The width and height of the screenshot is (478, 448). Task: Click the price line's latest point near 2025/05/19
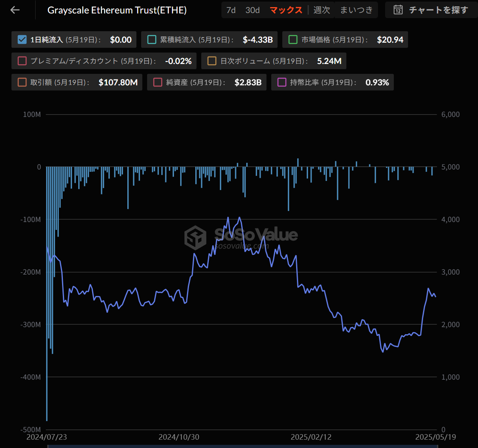coord(435,297)
